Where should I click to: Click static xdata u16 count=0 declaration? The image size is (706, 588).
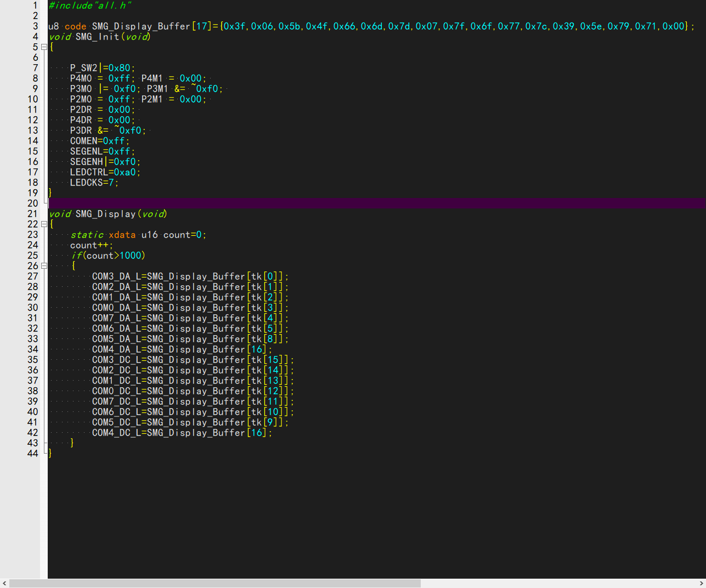138,235
